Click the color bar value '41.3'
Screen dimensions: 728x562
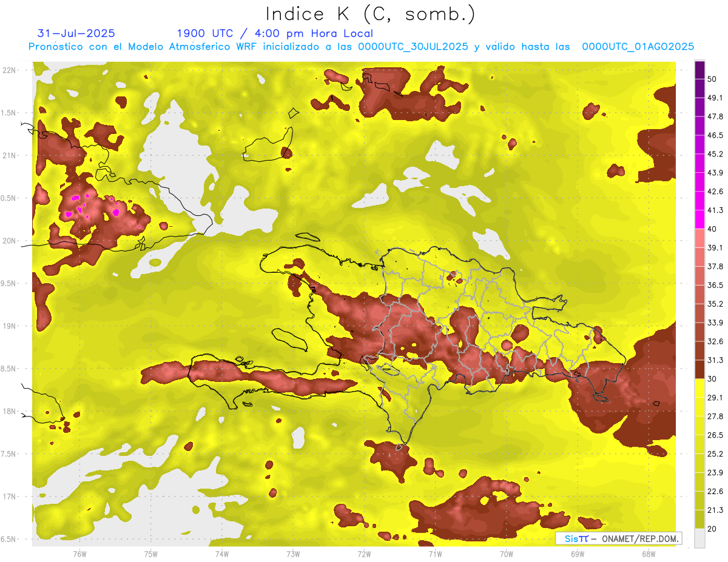pos(714,210)
